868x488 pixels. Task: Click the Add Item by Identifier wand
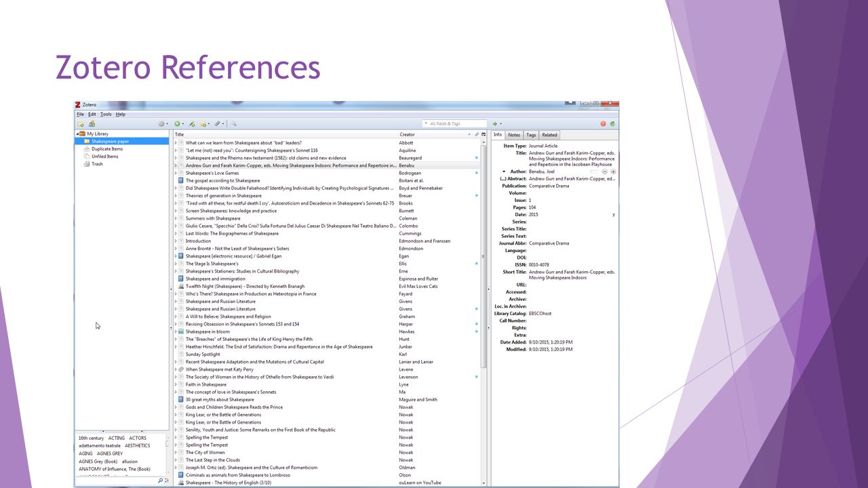[x=192, y=124]
